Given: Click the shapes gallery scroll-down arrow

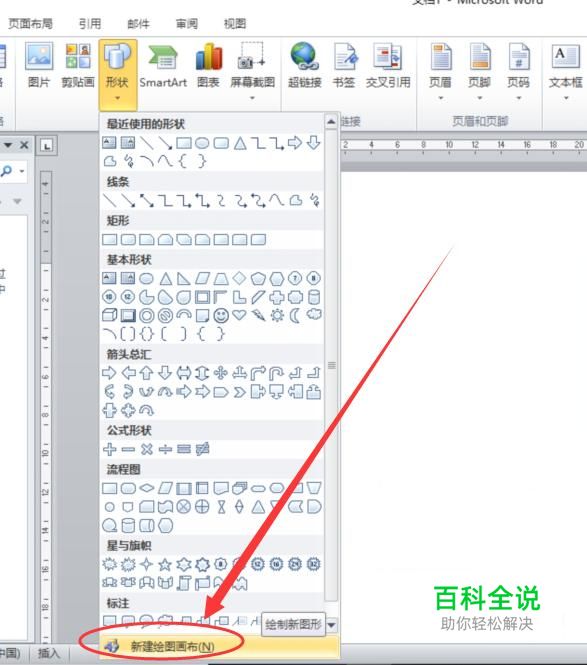Looking at the screenshot, I should click(x=331, y=625).
